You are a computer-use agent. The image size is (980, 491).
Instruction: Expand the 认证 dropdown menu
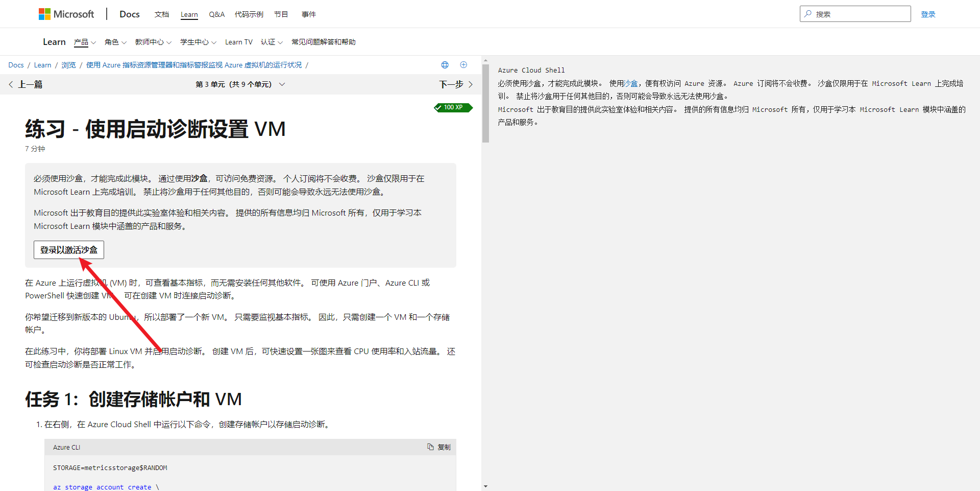click(272, 42)
